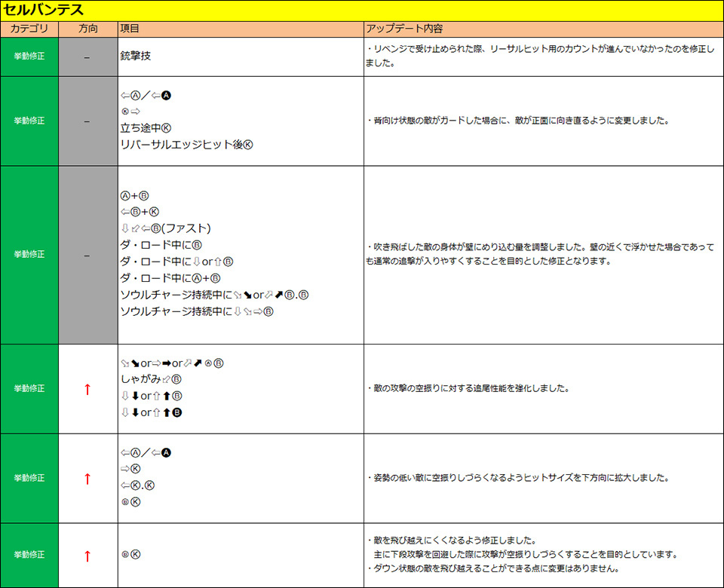Click the red up arrow beside しゃがみ row
This screenshot has width=724, height=588.
click(87, 389)
